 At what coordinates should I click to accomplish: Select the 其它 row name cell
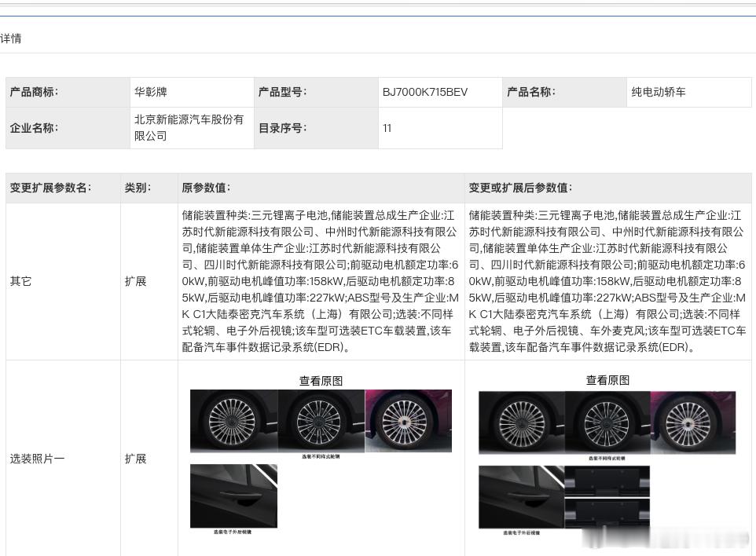pos(63,281)
